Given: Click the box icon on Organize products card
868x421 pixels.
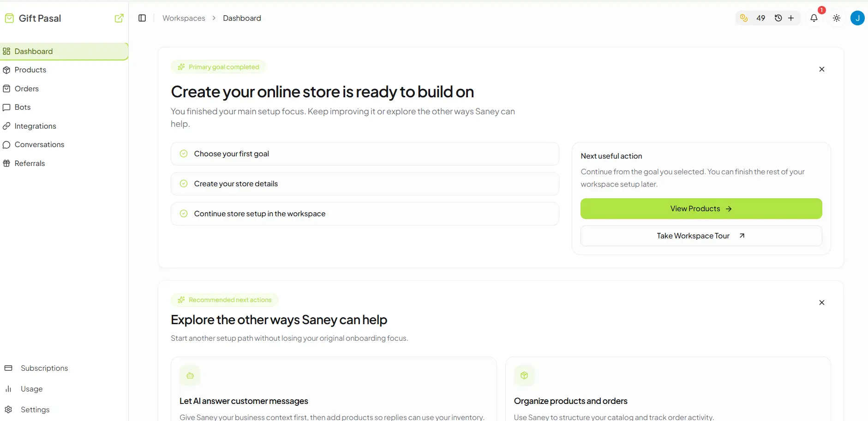Looking at the screenshot, I should pos(524,376).
